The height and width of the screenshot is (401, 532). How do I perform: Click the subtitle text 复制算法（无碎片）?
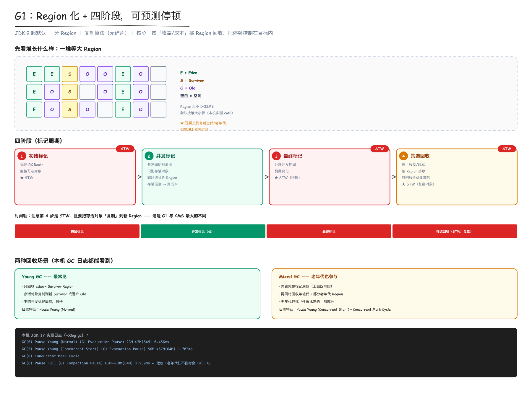(x=106, y=33)
